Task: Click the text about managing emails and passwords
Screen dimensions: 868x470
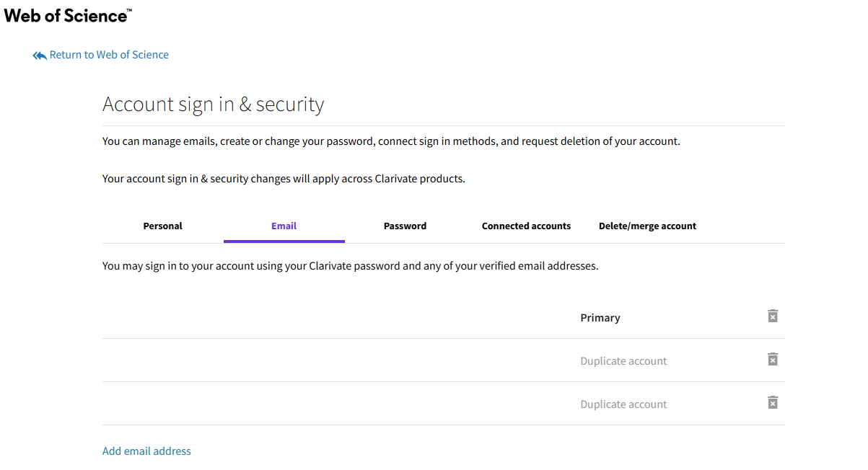Action: click(391, 141)
